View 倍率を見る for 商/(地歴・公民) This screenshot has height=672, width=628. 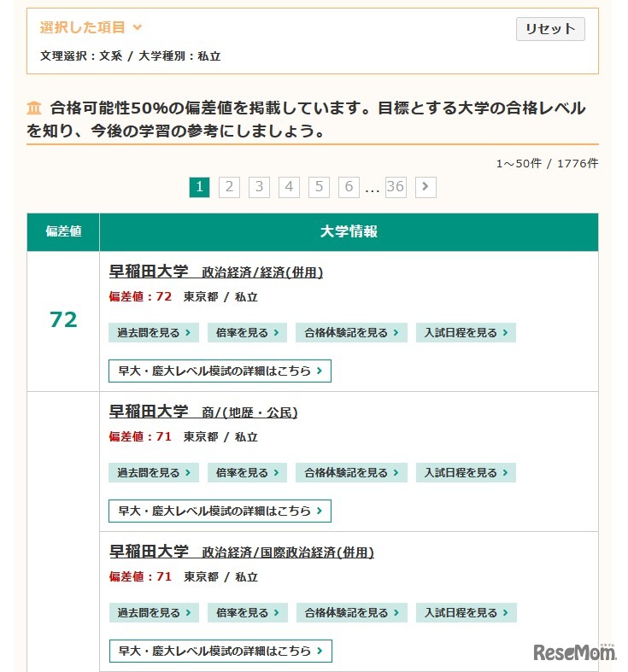point(247,472)
